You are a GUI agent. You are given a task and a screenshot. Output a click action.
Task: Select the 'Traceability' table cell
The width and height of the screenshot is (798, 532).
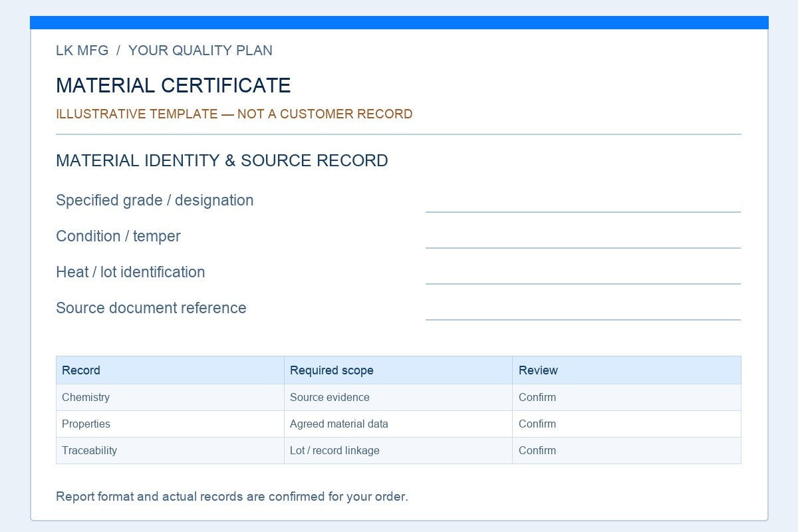170,450
